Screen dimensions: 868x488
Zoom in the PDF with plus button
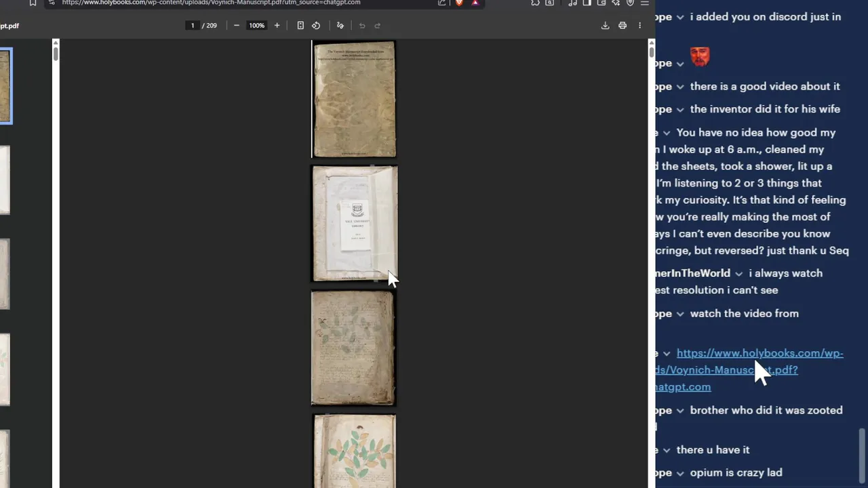(277, 25)
